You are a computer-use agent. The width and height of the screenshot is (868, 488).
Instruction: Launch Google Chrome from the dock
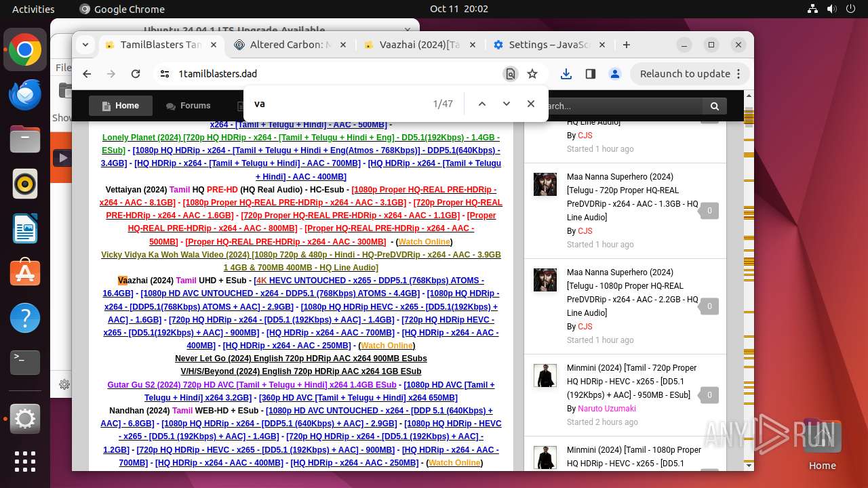point(25,50)
